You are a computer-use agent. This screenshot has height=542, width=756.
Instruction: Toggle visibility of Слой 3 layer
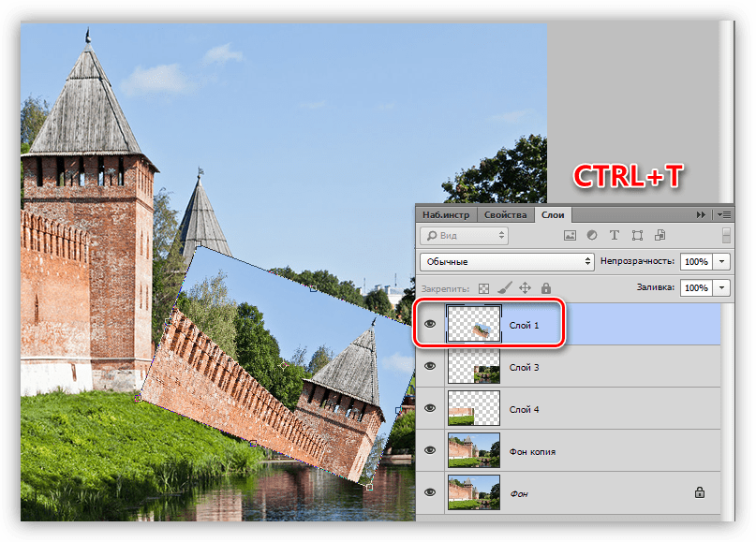(430, 366)
